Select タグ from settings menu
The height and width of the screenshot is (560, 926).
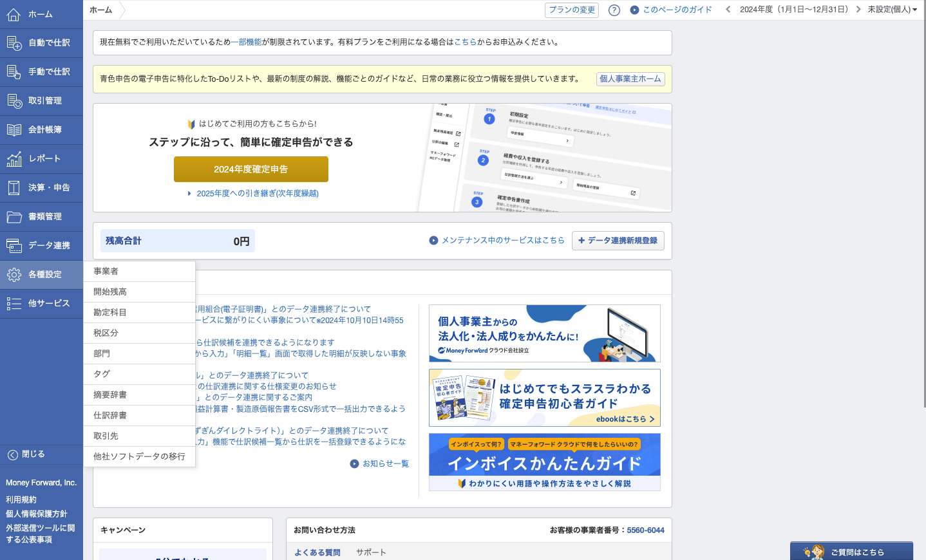click(x=139, y=375)
